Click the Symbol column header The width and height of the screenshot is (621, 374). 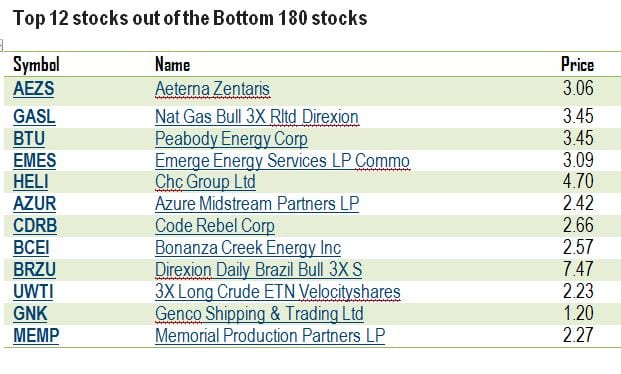36,64
